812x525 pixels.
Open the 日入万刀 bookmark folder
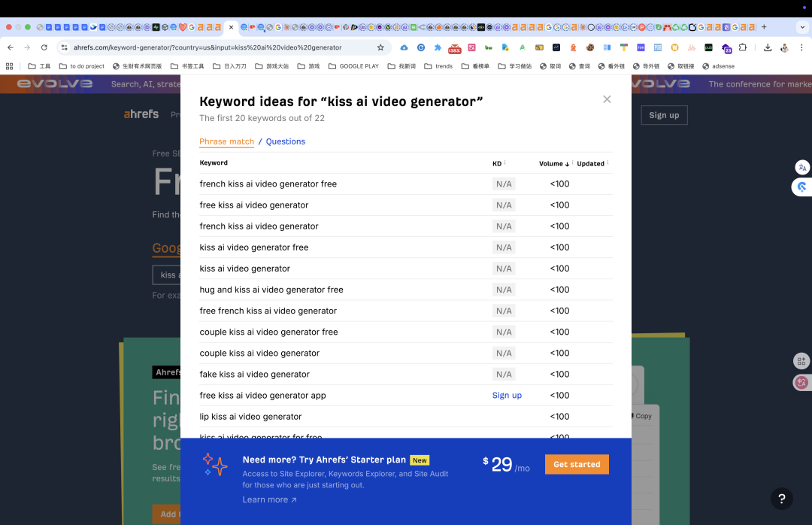pos(229,66)
